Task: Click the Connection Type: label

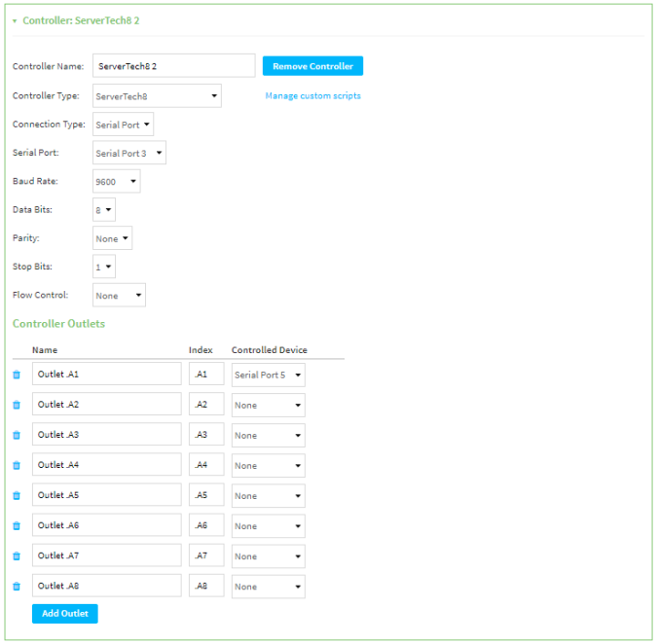Action: point(49,125)
